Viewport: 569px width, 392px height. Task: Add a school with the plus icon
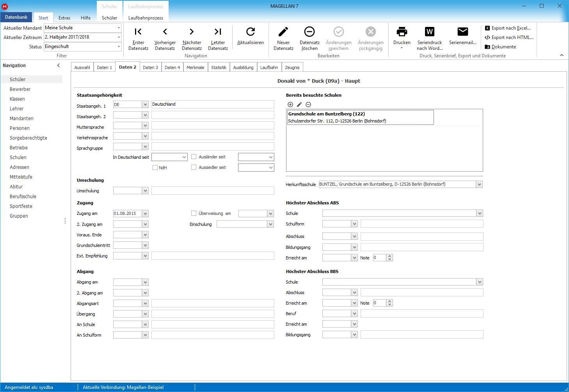pyautogui.click(x=290, y=105)
